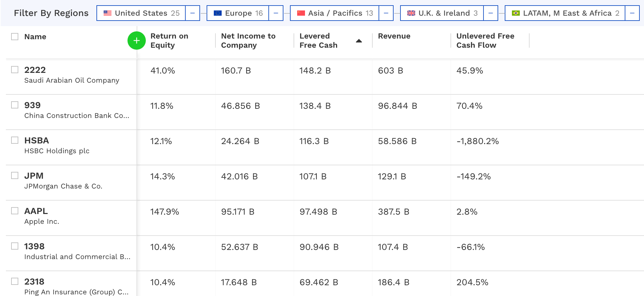Select the U.K. & Ireland 3 filter chip
This screenshot has height=296, width=644.
[x=442, y=13]
